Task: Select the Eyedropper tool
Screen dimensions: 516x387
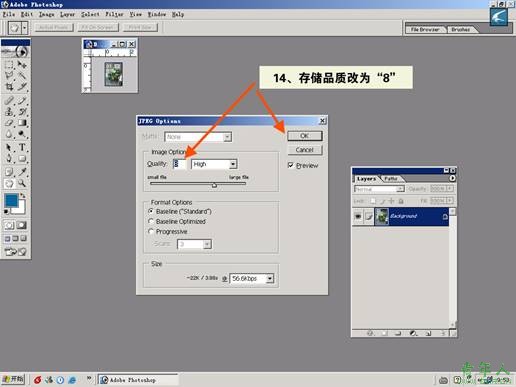Action: (22, 172)
